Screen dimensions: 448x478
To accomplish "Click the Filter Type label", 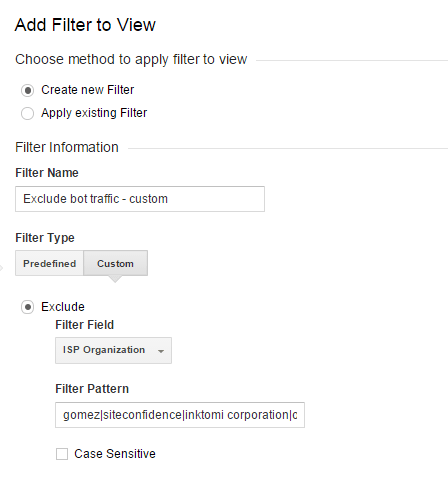I will (45, 238).
